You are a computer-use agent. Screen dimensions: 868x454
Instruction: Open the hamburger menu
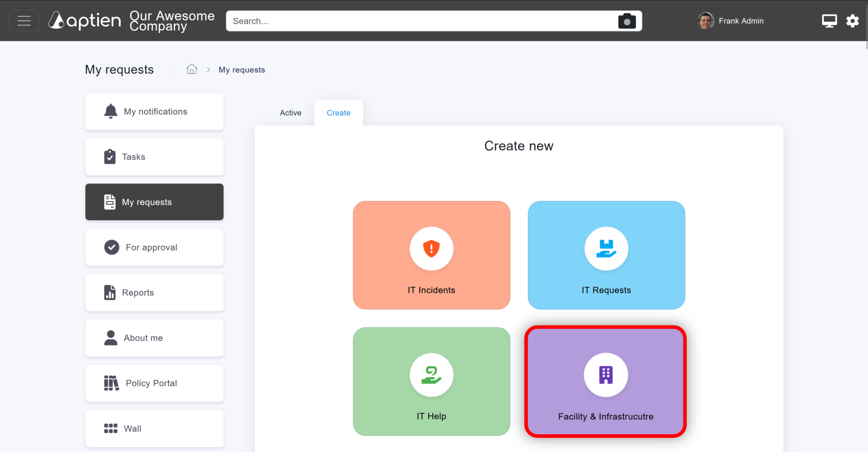[24, 21]
